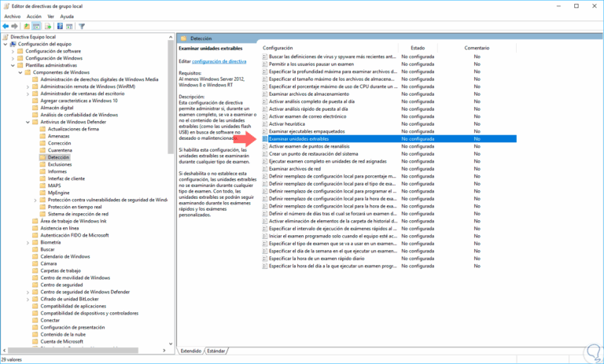Viewport: 604px width, 364px height.
Task: Click the policy icon for Activar heurística
Action: pos(264,124)
